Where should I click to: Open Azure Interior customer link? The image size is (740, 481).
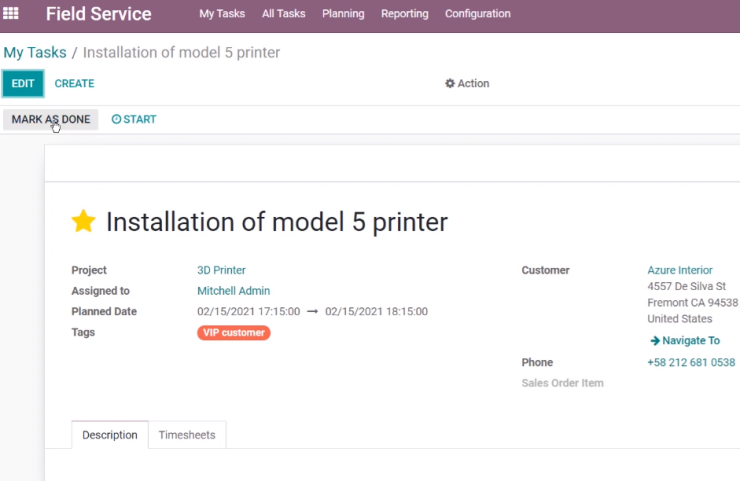point(680,270)
